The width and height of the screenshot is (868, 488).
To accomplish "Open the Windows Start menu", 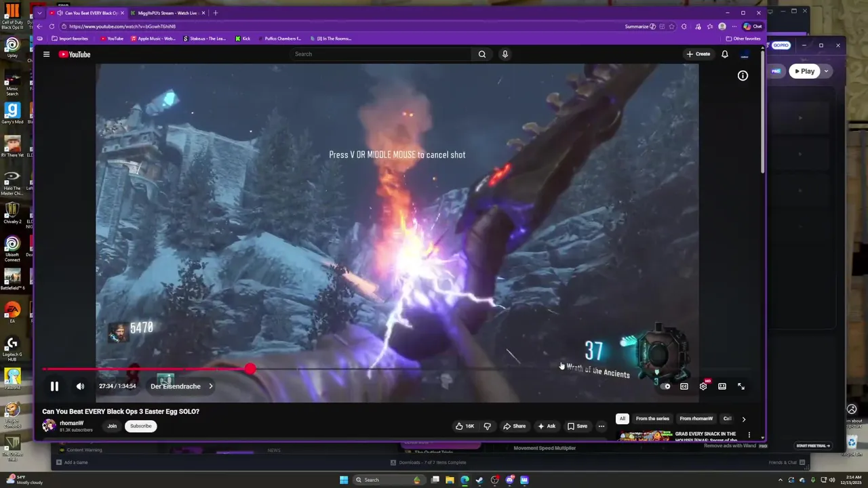I will (x=344, y=480).
